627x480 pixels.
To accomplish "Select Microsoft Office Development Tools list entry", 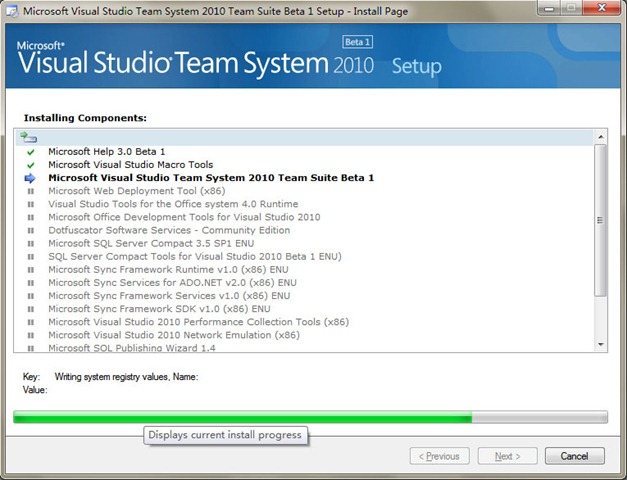I will pyautogui.click(x=184, y=217).
